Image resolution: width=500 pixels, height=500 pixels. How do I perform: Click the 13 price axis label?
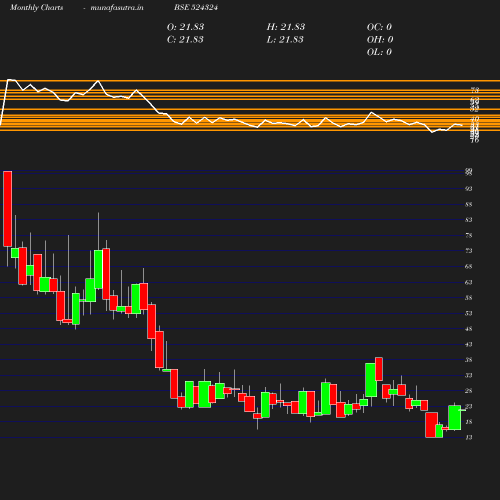[469, 438]
